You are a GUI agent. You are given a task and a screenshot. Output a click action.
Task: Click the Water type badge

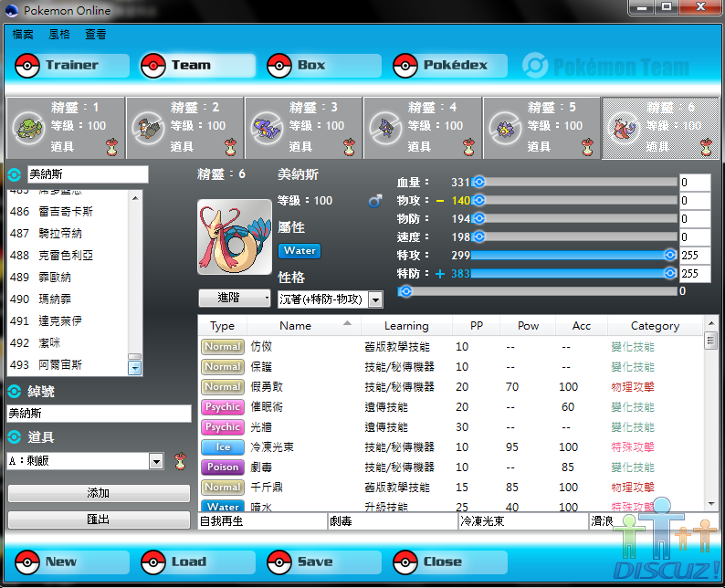[x=299, y=251]
